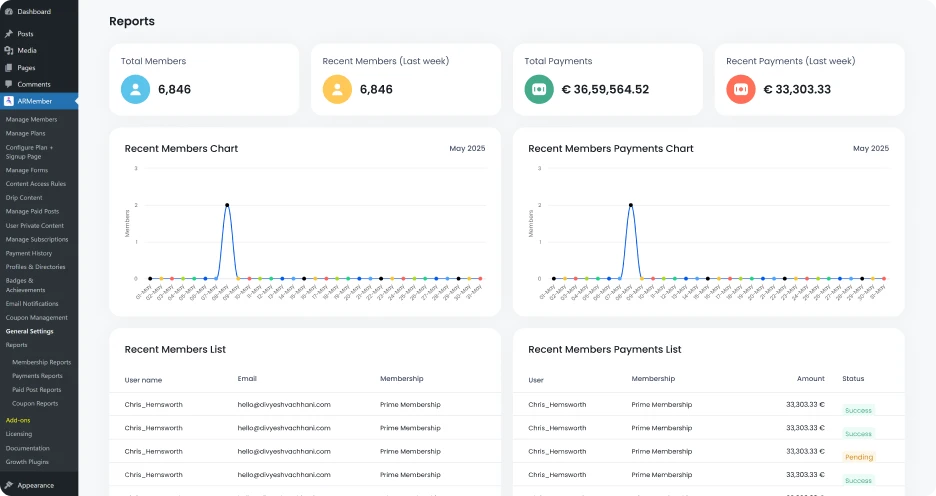Click the peak point on Recent Members Chart
936x496 pixels.
(227, 205)
